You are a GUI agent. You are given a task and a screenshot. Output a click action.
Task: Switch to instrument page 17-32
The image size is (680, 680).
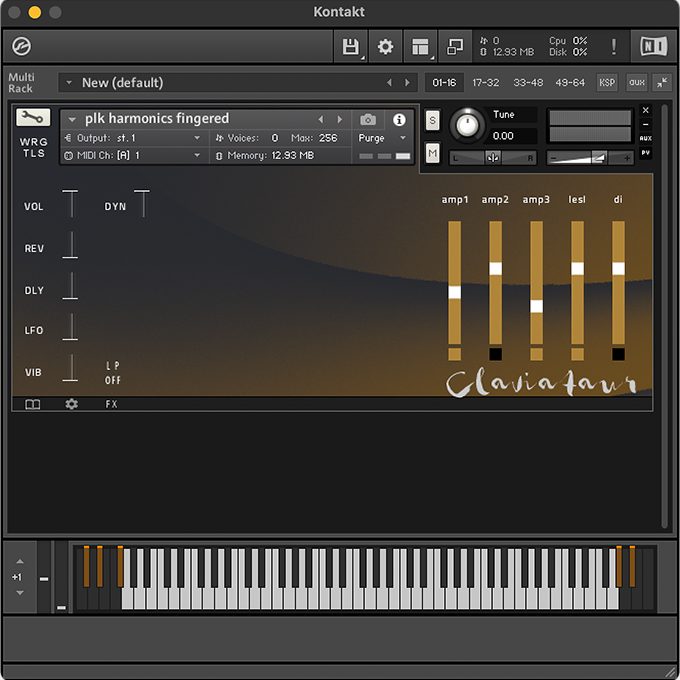(486, 82)
